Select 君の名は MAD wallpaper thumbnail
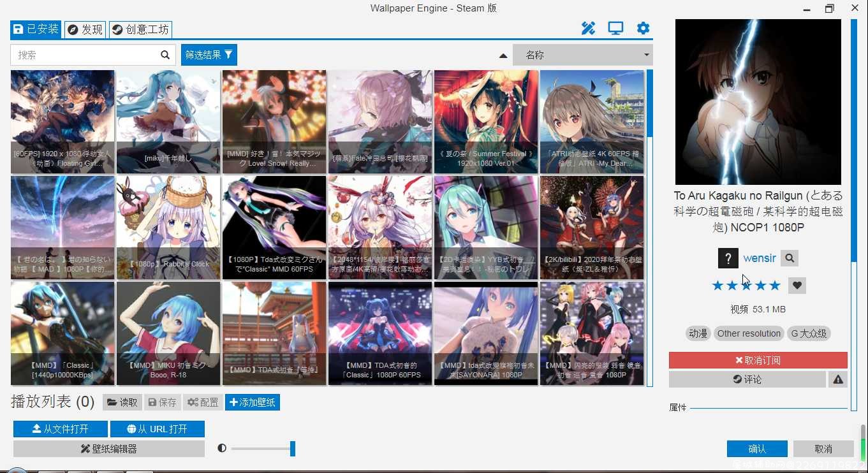Image resolution: width=868 pixels, height=473 pixels. [x=63, y=228]
